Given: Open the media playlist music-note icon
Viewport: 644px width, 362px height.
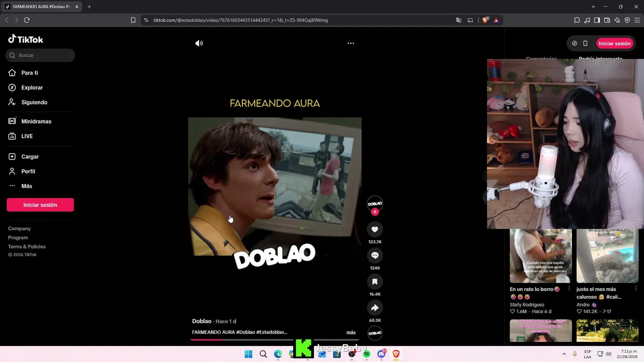Looking at the screenshot, I should [587, 20].
